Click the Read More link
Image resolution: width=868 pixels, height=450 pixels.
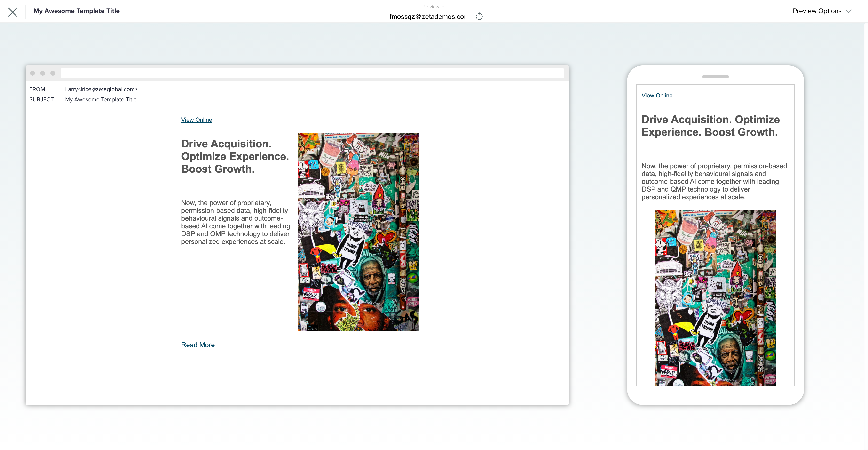point(198,345)
